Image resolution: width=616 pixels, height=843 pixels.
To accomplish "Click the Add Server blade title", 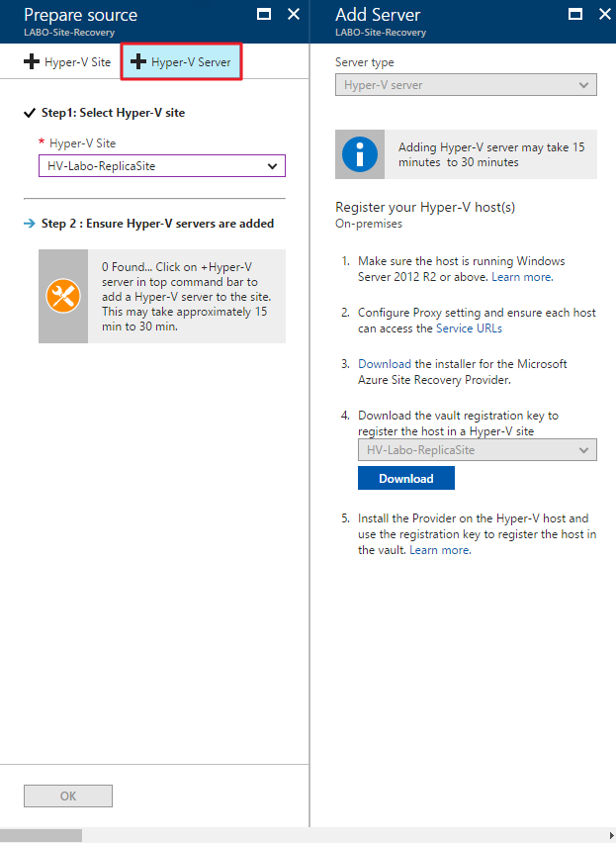I will point(378,15).
